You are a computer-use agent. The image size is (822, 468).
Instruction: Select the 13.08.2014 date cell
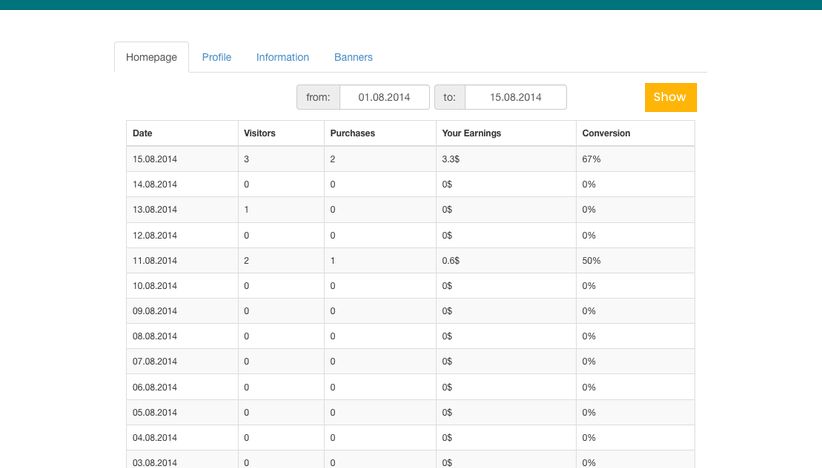tap(155, 210)
